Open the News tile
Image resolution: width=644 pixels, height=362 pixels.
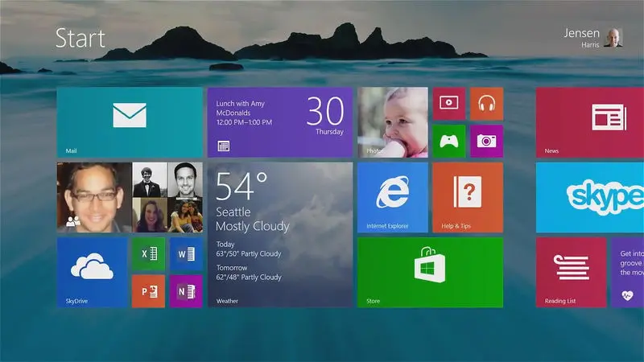pos(590,122)
